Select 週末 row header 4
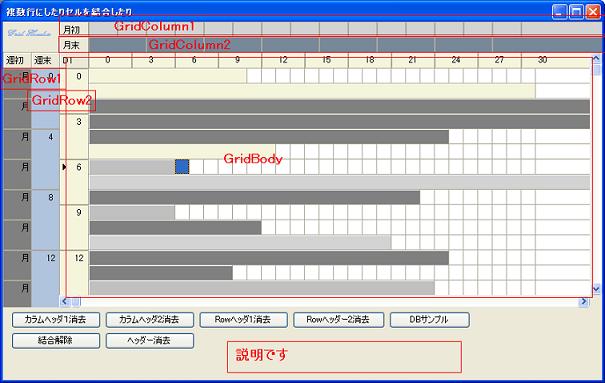605x383 pixels. coord(45,160)
